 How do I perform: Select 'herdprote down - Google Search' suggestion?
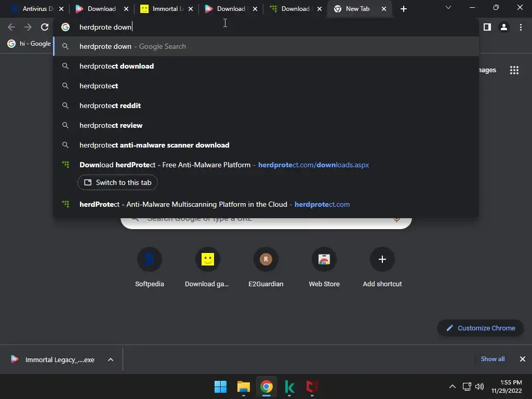point(267,46)
